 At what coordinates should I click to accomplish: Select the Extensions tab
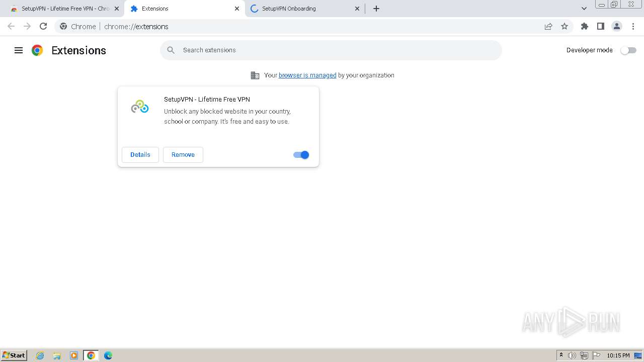coord(184,9)
